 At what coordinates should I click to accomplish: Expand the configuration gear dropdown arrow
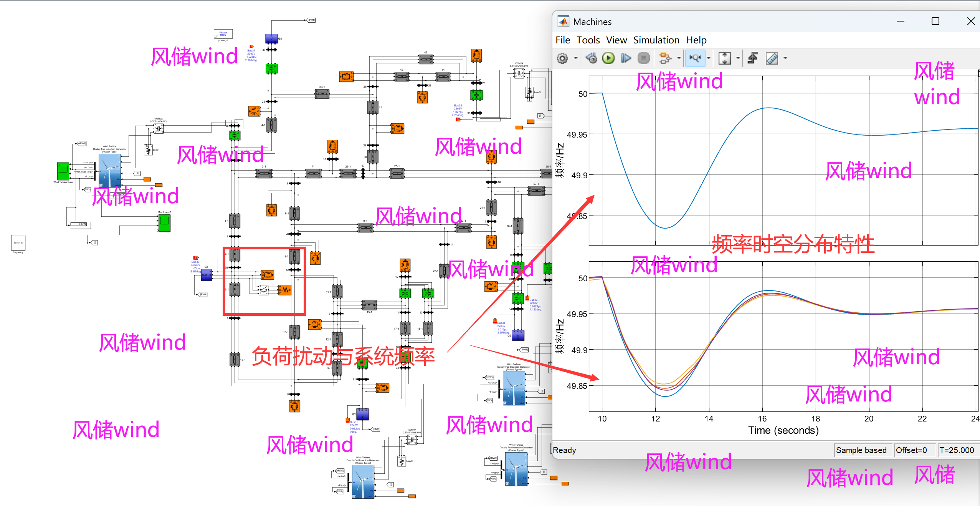click(575, 58)
